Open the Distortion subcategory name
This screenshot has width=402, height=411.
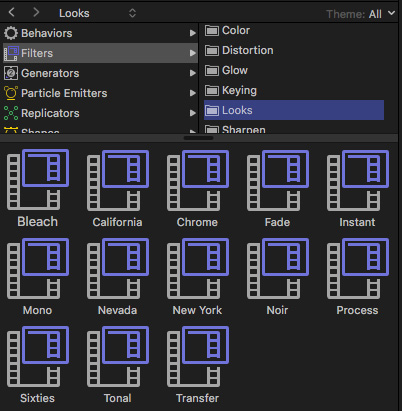(248, 50)
